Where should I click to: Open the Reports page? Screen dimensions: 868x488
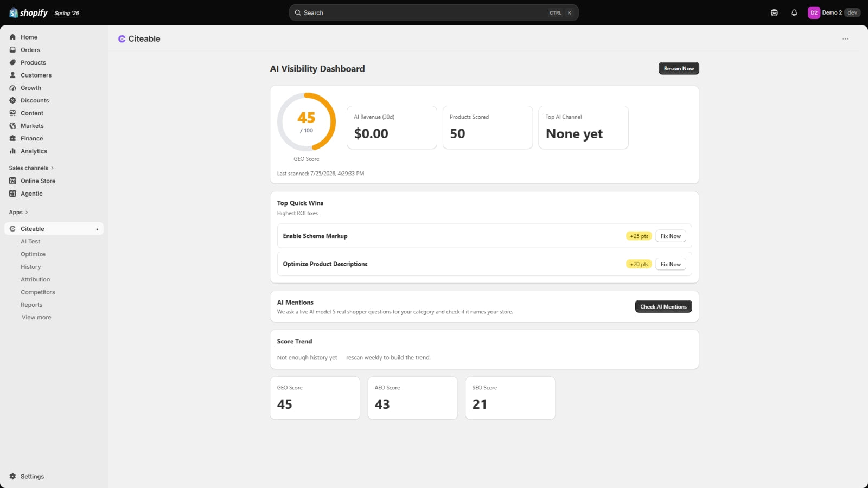(31, 305)
